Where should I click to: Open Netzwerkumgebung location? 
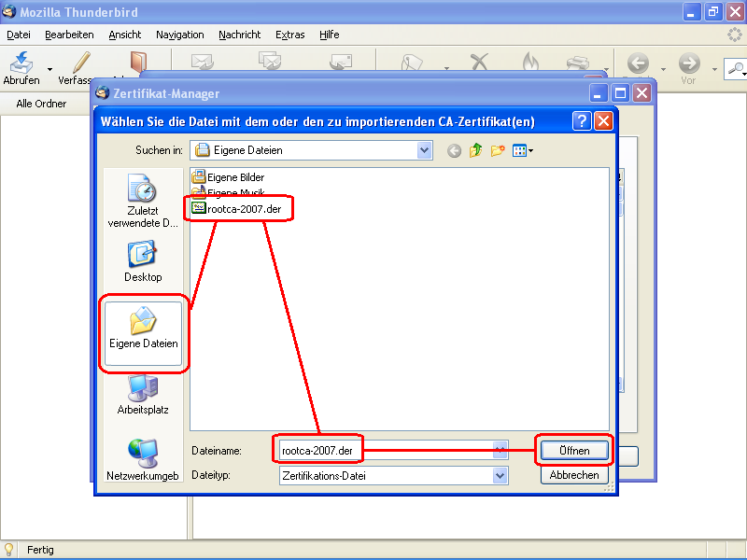coord(142,458)
